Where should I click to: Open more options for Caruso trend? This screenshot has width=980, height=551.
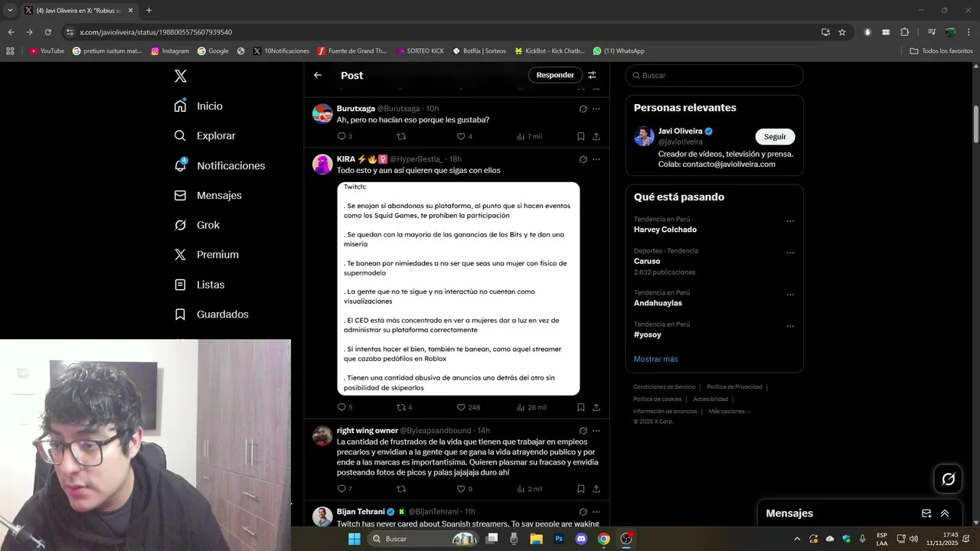(790, 253)
